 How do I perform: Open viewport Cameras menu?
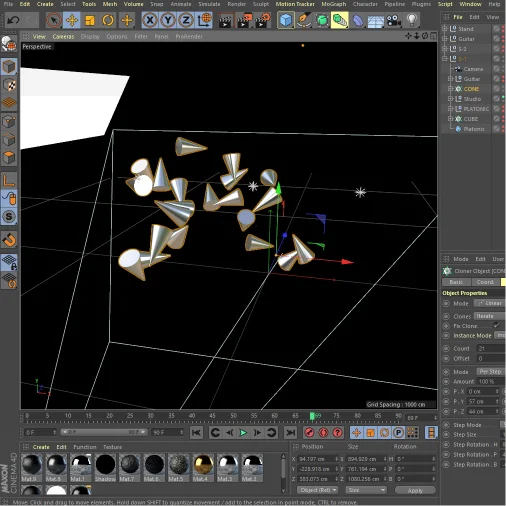tap(63, 36)
